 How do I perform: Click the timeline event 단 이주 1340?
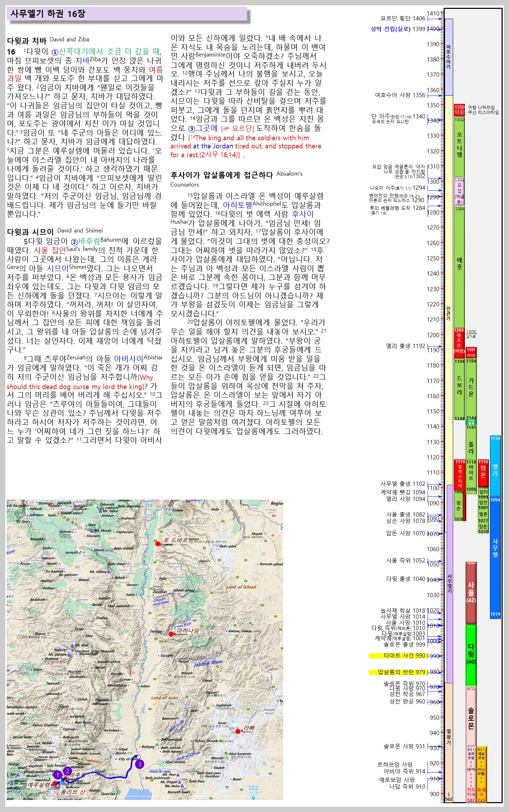[x=398, y=117]
